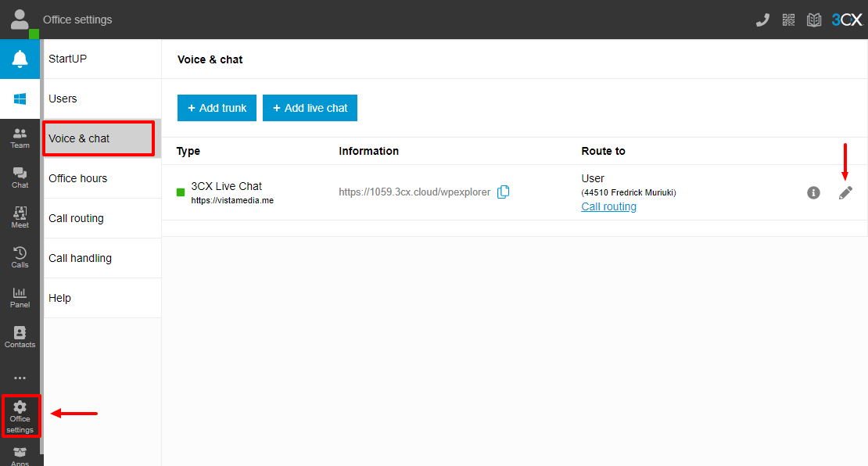
Task: Open the dialer phone icon
Action: click(x=762, y=20)
